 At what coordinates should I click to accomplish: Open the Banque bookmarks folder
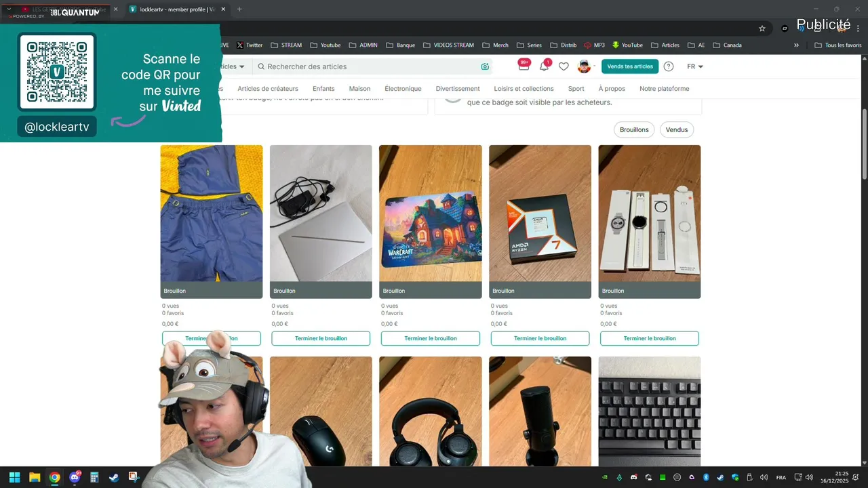[x=400, y=45]
